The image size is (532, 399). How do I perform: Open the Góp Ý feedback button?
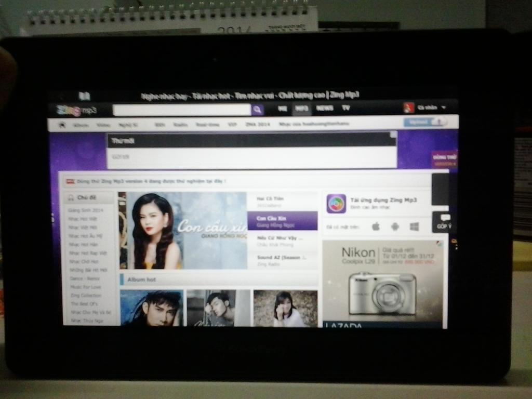pos(443,222)
